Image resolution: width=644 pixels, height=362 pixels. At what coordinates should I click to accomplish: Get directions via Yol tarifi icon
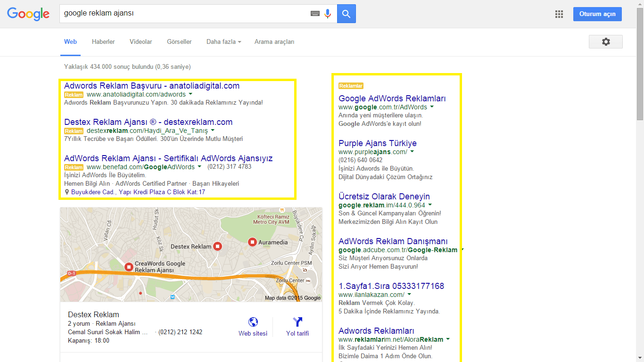[x=297, y=322]
